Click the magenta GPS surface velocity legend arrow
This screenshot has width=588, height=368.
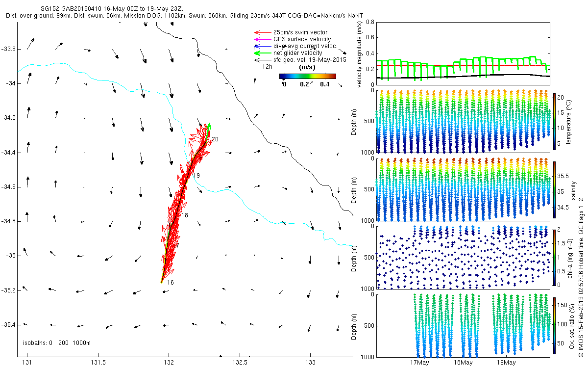[x=262, y=39]
